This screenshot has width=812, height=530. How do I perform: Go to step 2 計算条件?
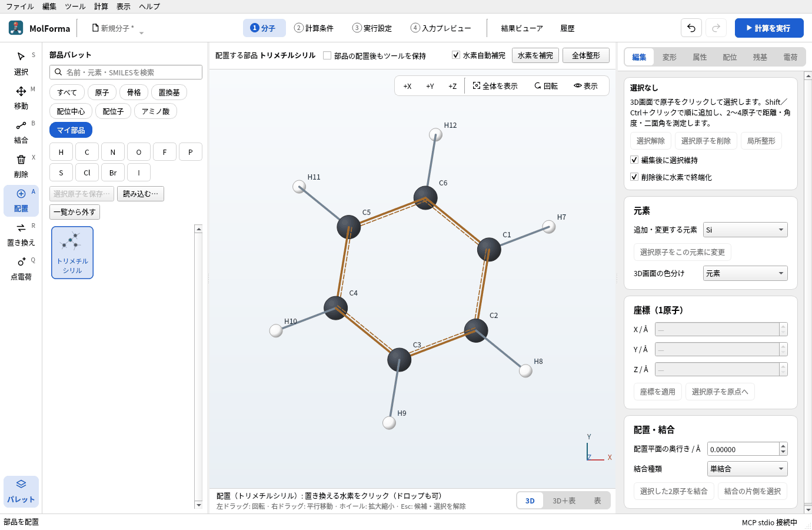coord(314,28)
